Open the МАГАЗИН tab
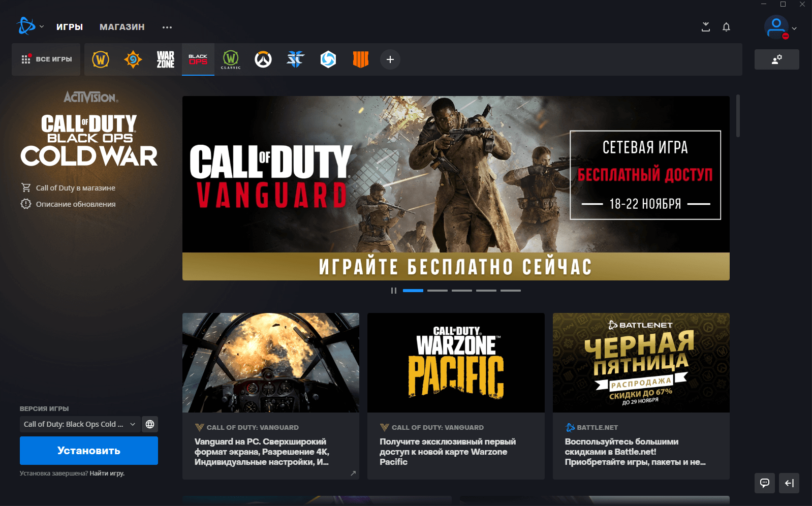This screenshot has height=506, width=812. [122, 27]
